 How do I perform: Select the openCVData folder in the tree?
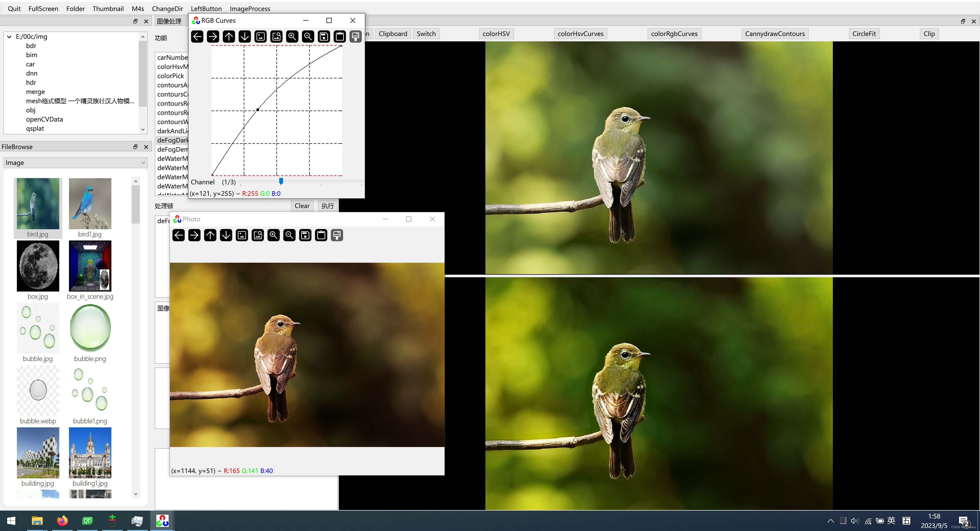click(44, 119)
